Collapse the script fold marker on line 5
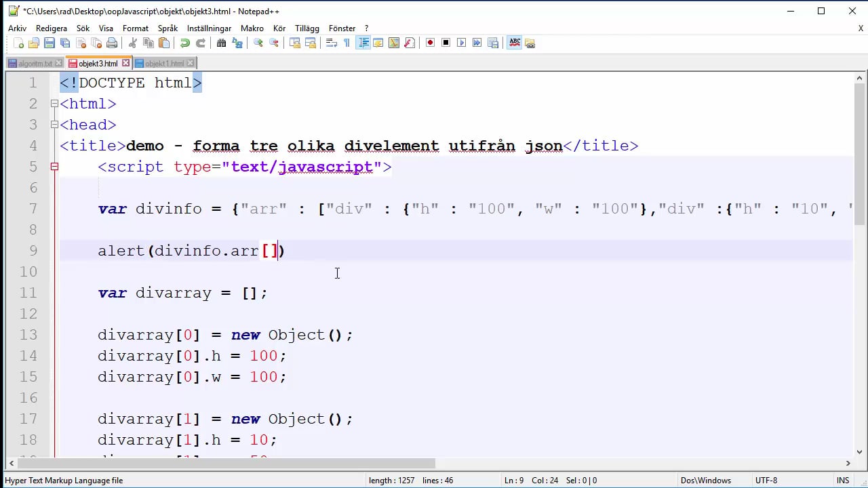Image resolution: width=868 pixels, height=488 pixels. pos(54,167)
